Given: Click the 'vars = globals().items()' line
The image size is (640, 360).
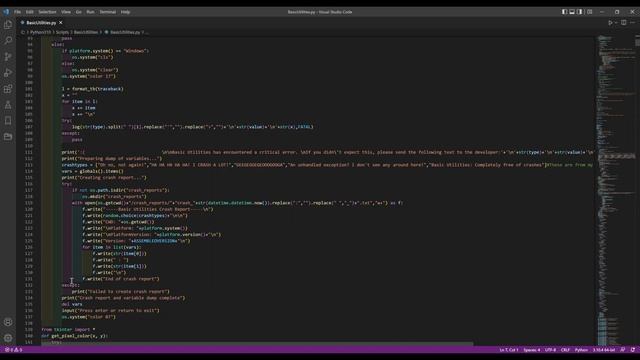Looking at the screenshot, I should point(93,171).
